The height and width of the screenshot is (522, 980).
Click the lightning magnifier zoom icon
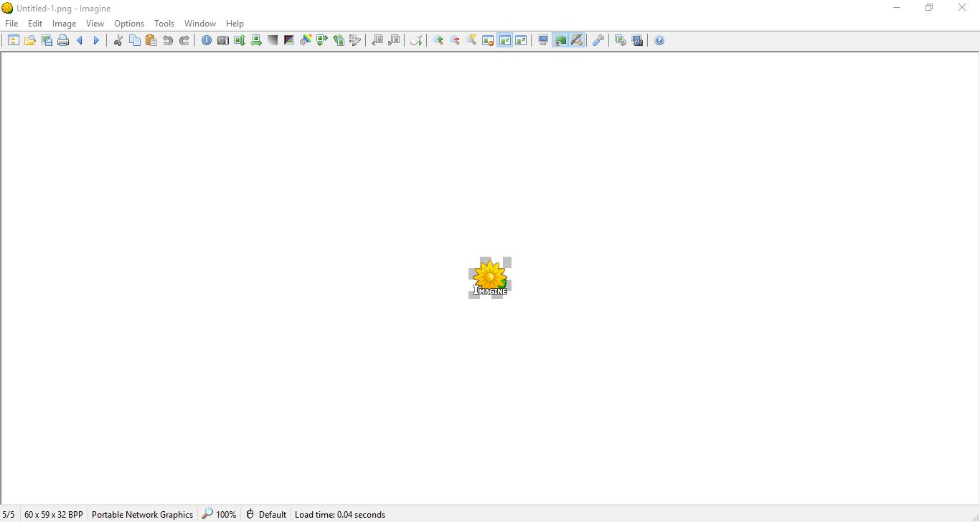click(471, 41)
